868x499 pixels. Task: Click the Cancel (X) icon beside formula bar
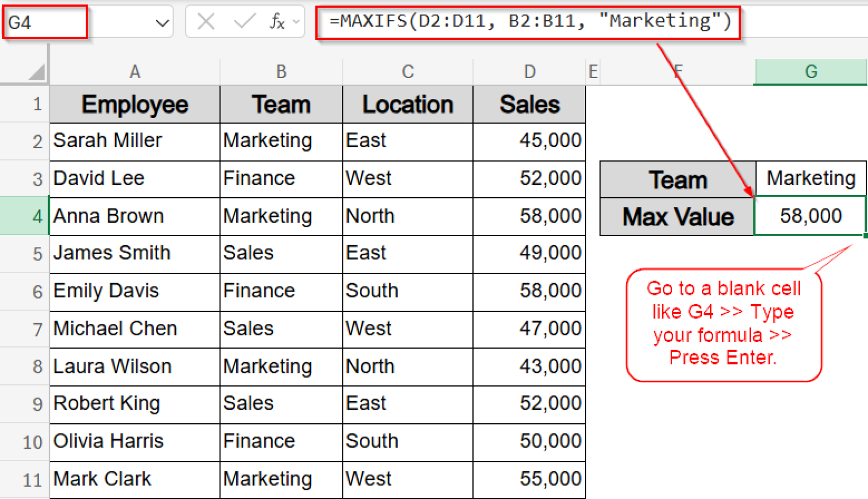(206, 21)
